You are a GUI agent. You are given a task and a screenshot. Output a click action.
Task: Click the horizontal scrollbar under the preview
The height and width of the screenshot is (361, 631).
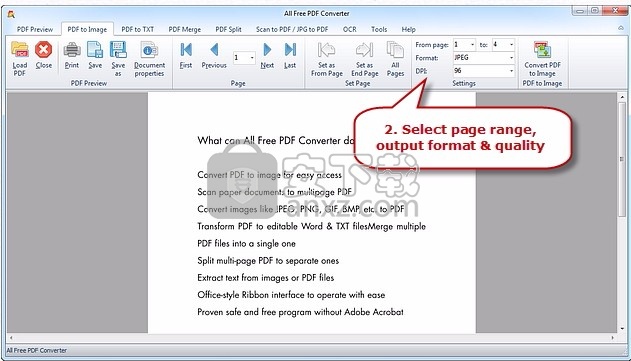312,338
